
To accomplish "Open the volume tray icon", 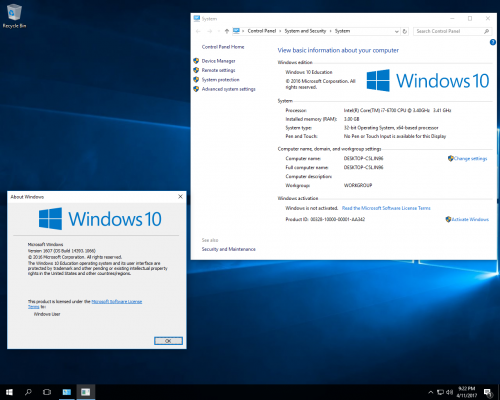I will (449, 392).
